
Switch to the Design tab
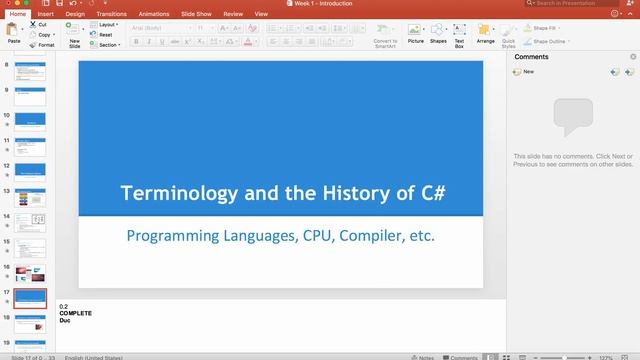pyautogui.click(x=75, y=14)
